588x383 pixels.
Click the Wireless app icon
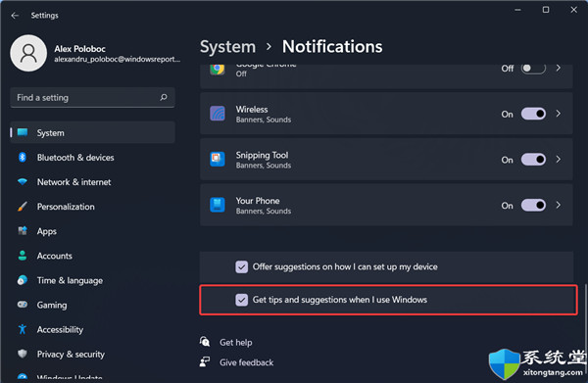(x=218, y=114)
